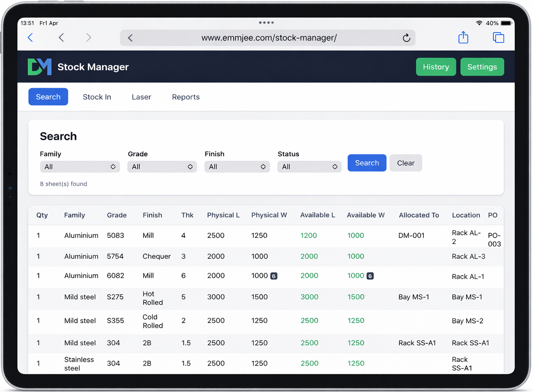Select the Bay MS-2 location cell

tap(468, 321)
